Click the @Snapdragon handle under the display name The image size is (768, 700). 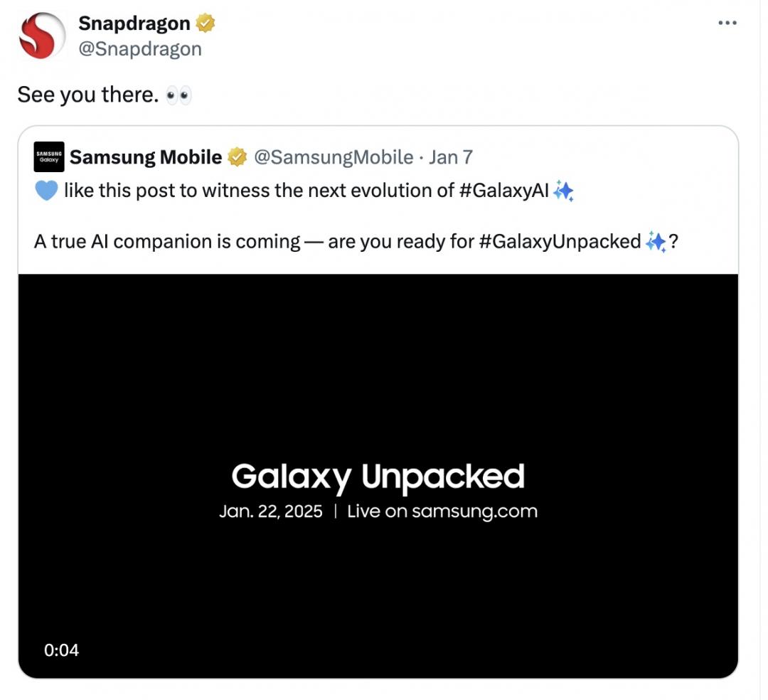tap(139, 48)
